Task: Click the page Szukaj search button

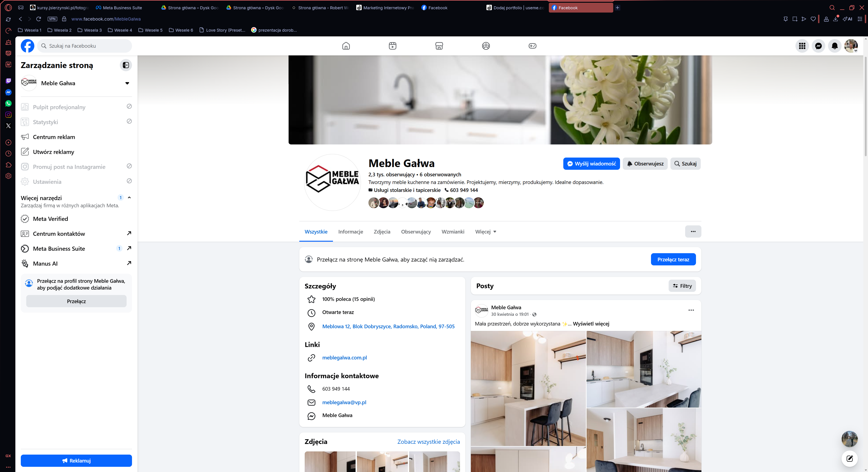Action: pos(685,164)
